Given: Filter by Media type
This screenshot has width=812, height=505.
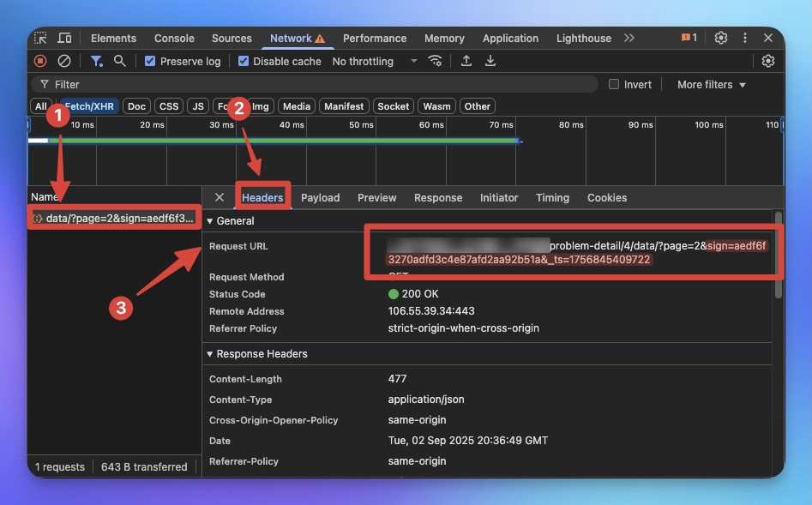Looking at the screenshot, I should [297, 106].
